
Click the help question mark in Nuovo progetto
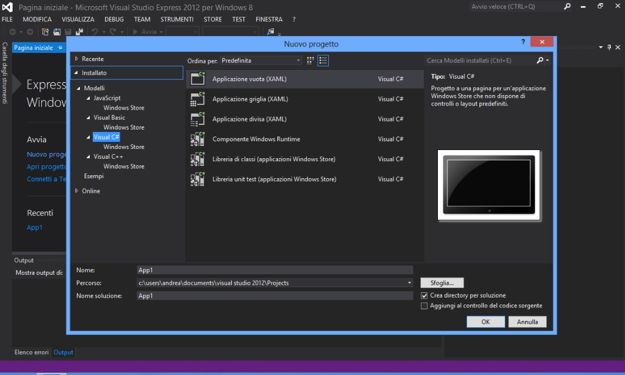point(523,41)
